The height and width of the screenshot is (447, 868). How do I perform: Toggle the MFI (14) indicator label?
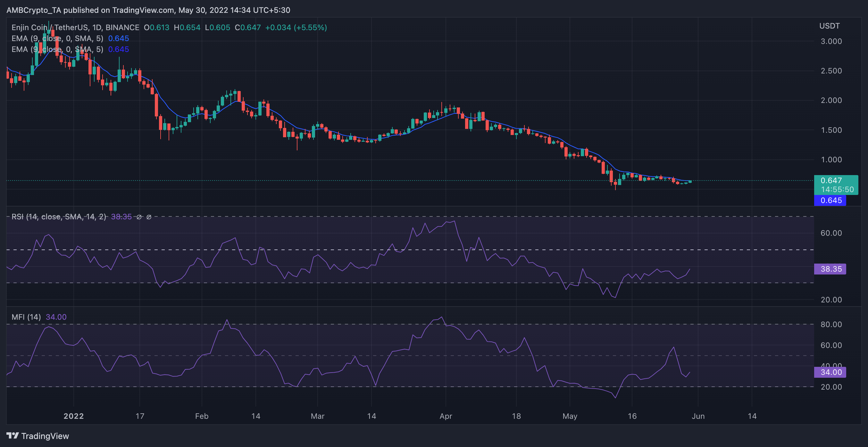(x=26, y=317)
